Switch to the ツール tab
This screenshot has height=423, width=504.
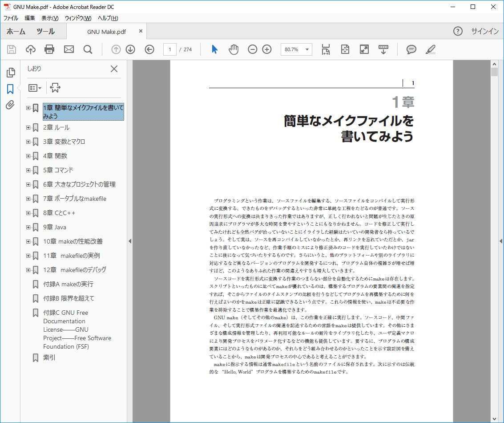[x=45, y=31]
